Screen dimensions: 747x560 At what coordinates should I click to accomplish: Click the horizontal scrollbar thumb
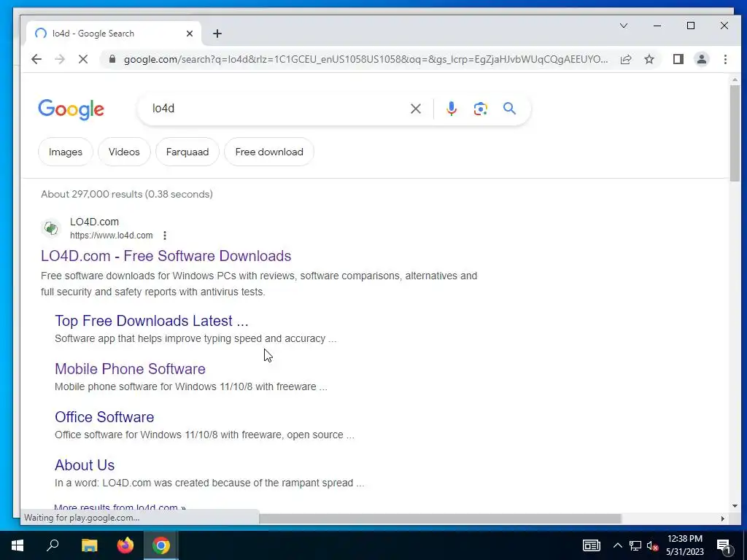click(x=440, y=518)
